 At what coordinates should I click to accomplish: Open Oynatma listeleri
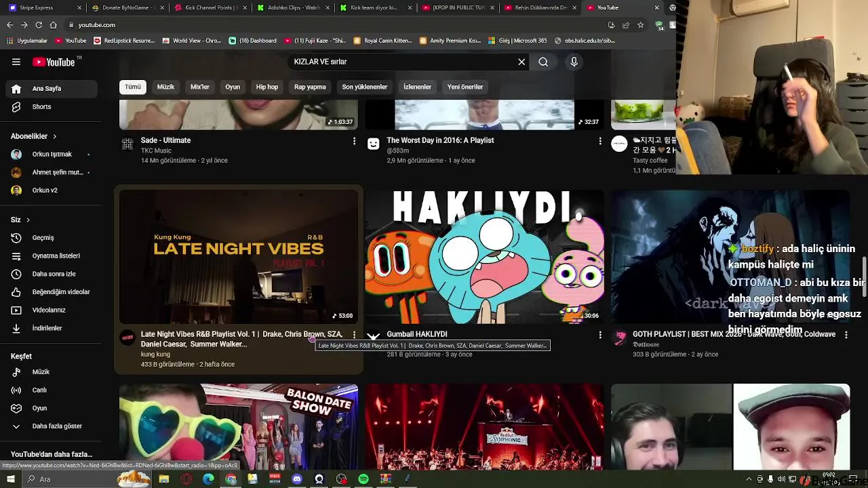coord(53,256)
